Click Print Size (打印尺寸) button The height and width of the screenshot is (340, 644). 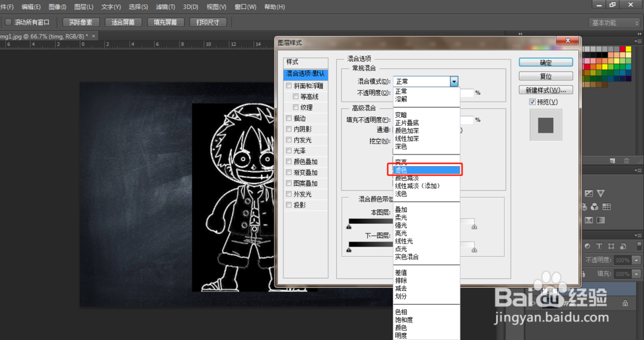208,22
